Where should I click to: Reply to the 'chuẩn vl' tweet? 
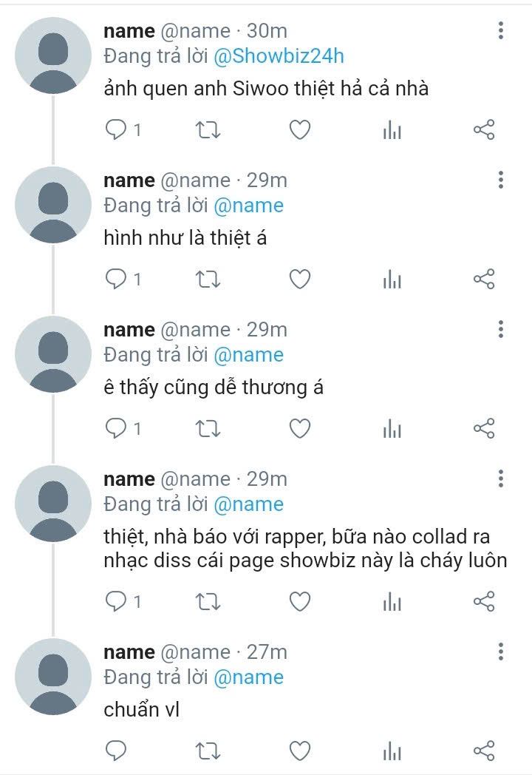click(x=116, y=751)
